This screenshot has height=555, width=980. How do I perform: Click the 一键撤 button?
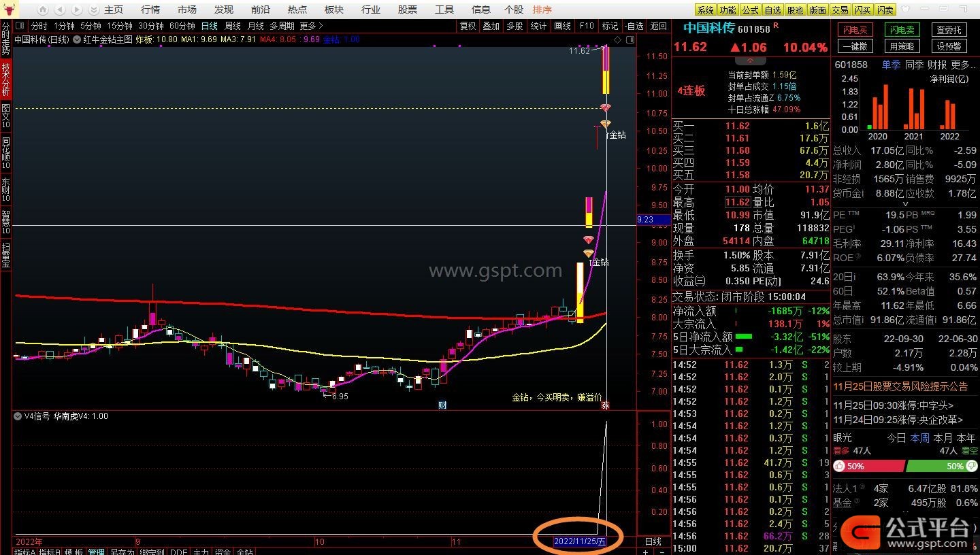pyautogui.click(x=855, y=46)
